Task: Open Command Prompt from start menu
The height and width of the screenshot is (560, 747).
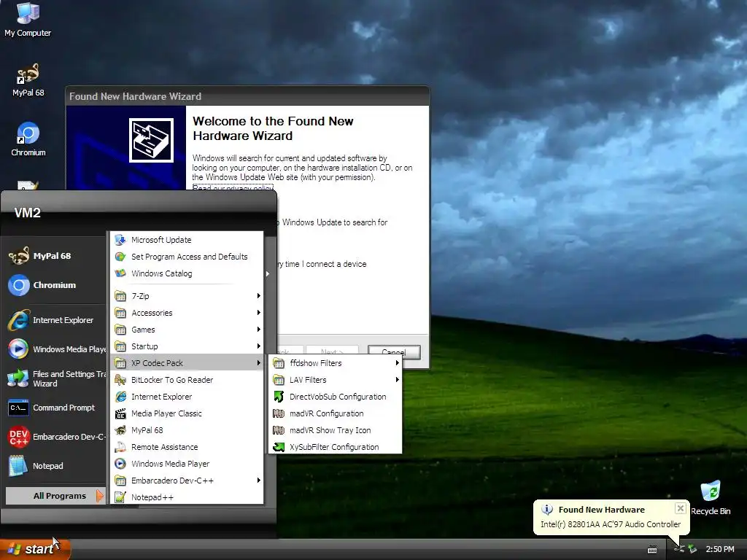Action: (x=52, y=408)
